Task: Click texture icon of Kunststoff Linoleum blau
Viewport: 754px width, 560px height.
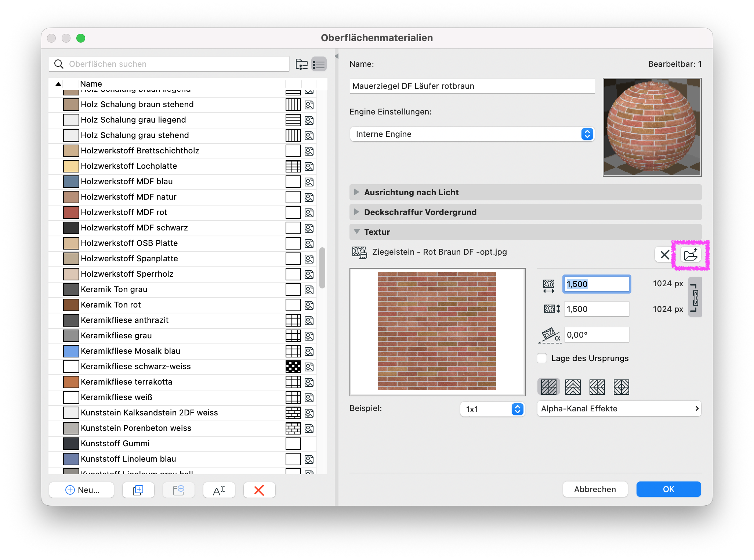Action: point(309,459)
